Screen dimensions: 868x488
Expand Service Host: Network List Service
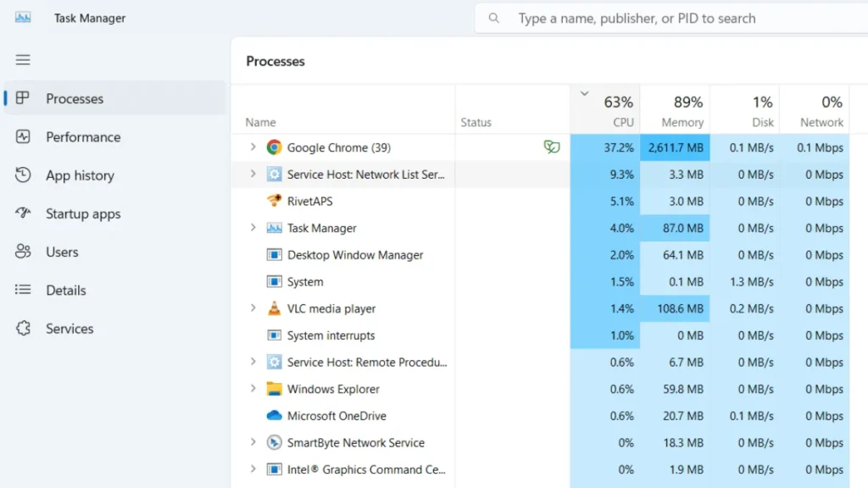[x=253, y=174]
